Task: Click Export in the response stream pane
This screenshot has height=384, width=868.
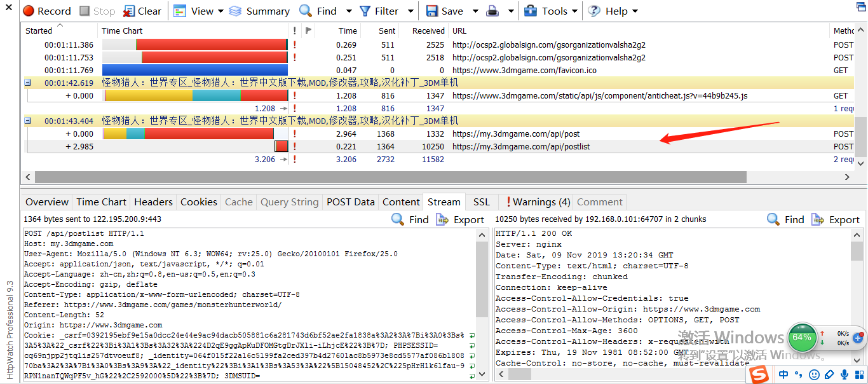Action: click(x=836, y=219)
